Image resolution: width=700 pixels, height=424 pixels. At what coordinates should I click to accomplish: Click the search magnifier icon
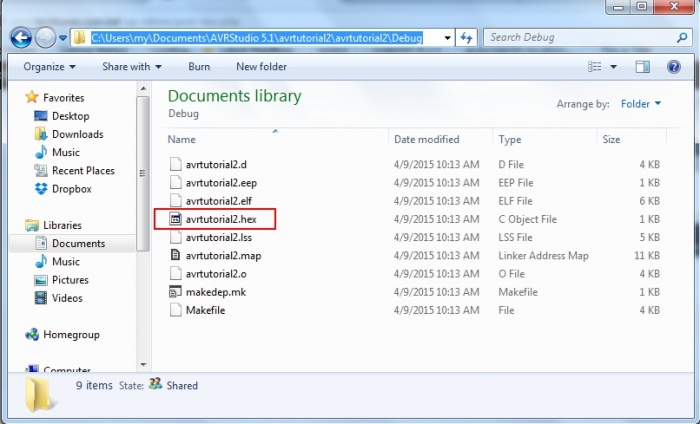[682, 38]
